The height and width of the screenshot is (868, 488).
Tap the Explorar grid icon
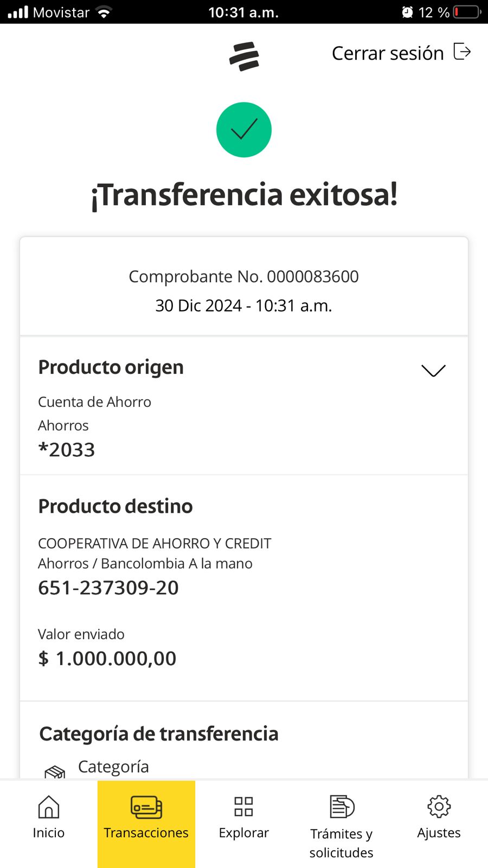[x=243, y=807]
